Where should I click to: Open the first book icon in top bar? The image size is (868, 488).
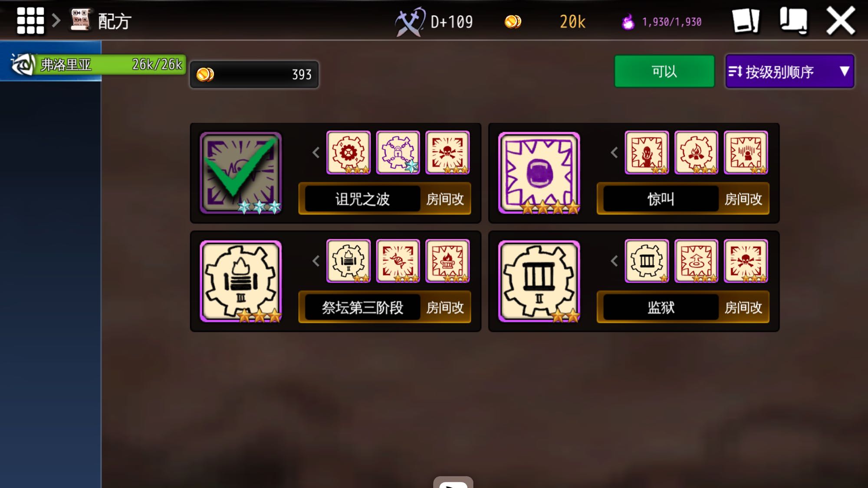tap(746, 21)
